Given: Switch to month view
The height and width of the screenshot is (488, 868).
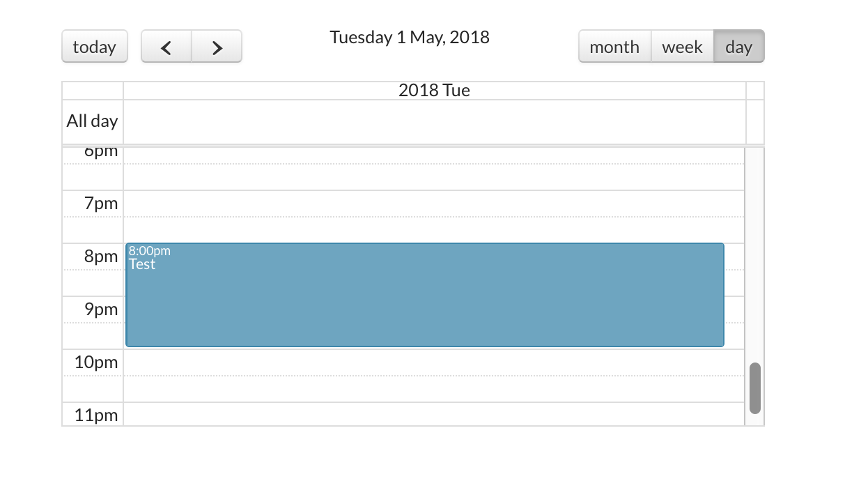Looking at the screenshot, I should 614,47.
